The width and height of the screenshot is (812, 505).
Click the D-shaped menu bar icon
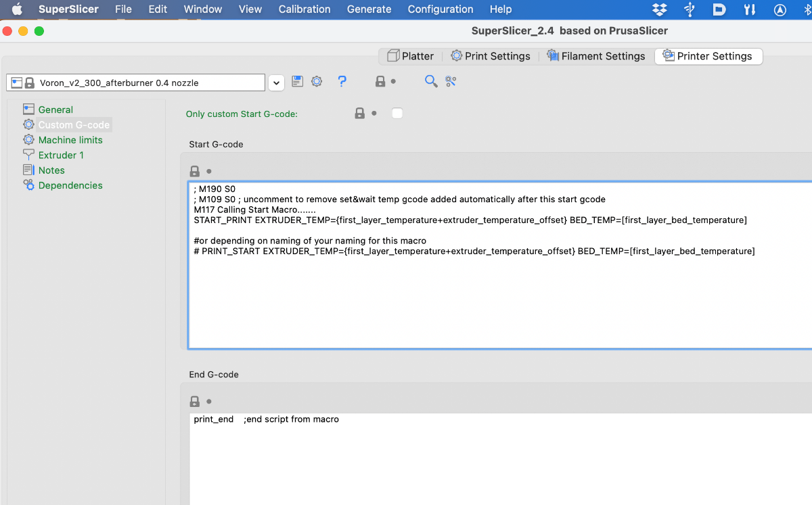tap(719, 9)
